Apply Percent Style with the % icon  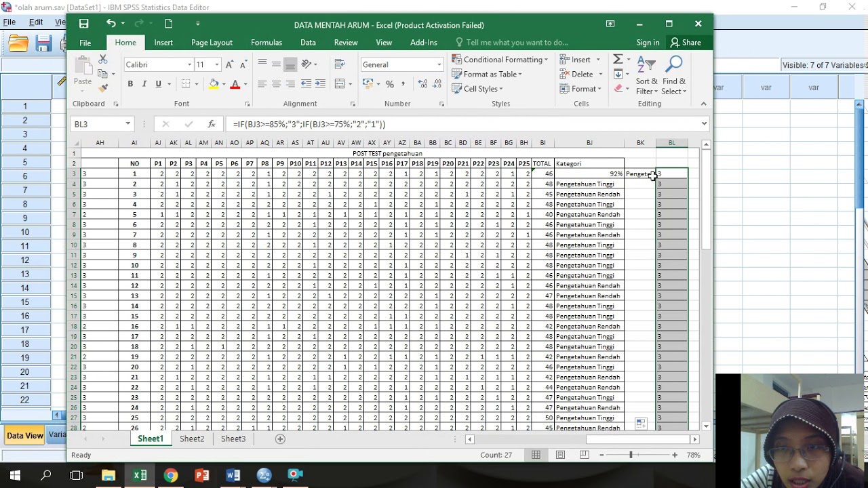coord(390,84)
